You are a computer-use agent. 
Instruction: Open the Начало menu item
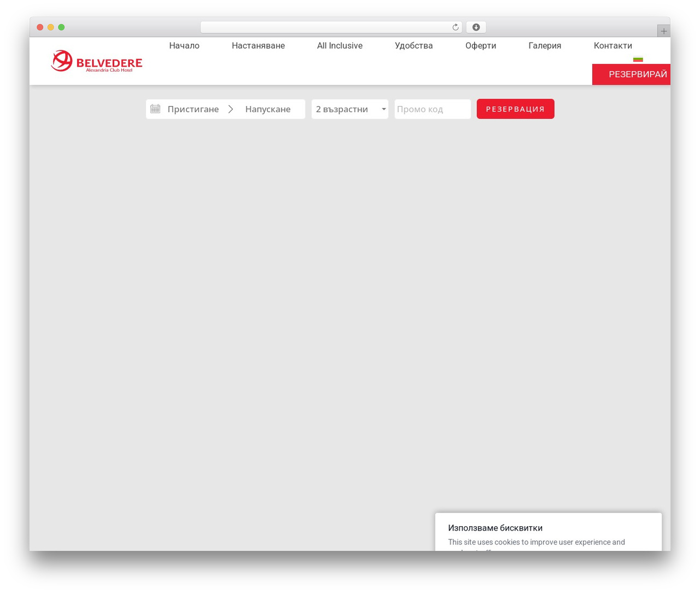coord(184,46)
